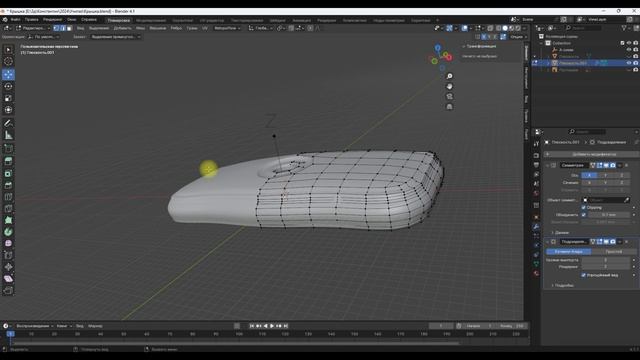Viewport: 640px width, 360px height.
Task: Click the add modifier button
Action: [592, 154]
